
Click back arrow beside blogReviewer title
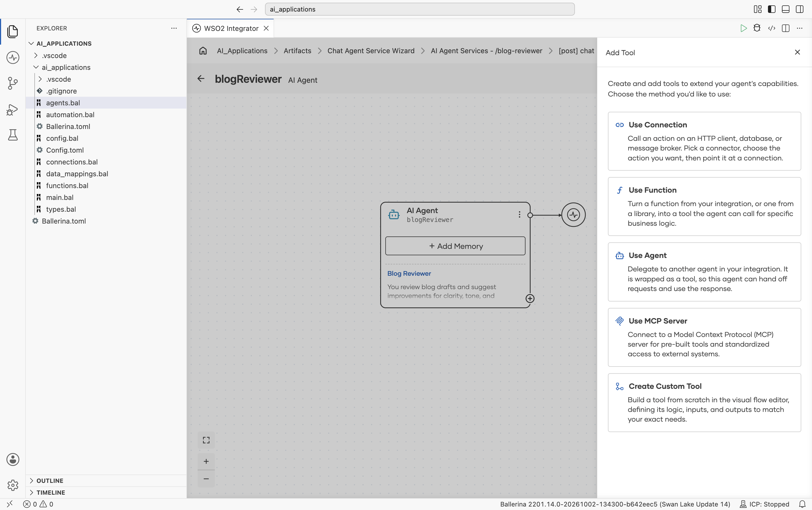(201, 78)
